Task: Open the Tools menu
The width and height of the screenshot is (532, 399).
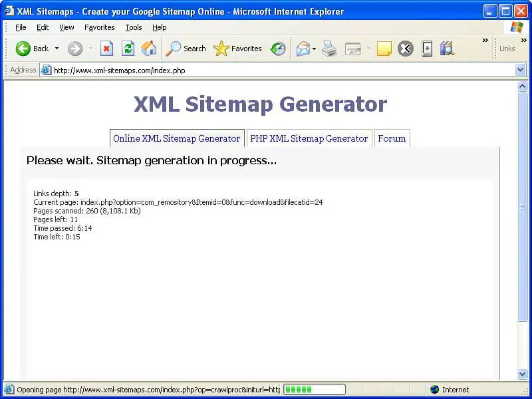Action: click(134, 27)
